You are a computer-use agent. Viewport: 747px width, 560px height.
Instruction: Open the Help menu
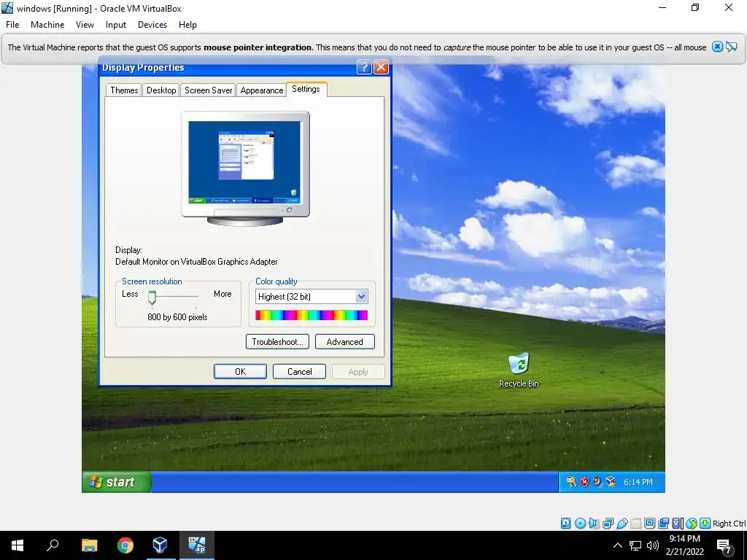click(x=187, y=25)
